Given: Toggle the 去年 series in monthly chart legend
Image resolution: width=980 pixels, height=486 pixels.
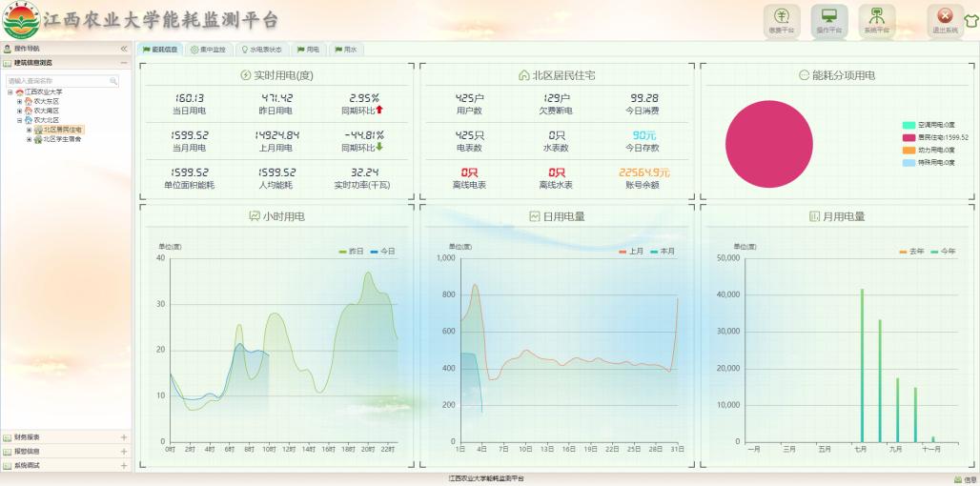Looking at the screenshot, I should click(x=909, y=251).
